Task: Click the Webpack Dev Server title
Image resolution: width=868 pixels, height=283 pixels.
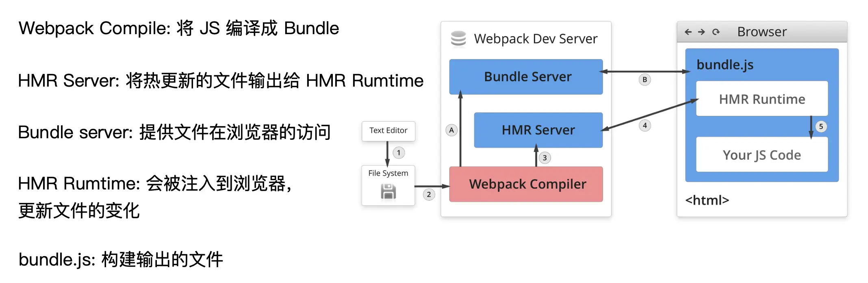Action: click(x=536, y=39)
